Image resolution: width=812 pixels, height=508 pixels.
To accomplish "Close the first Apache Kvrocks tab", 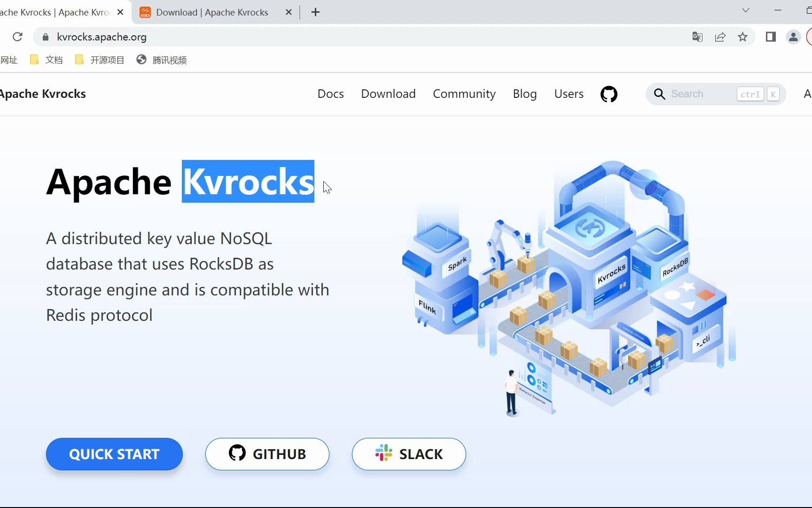I will [x=121, y=12].
